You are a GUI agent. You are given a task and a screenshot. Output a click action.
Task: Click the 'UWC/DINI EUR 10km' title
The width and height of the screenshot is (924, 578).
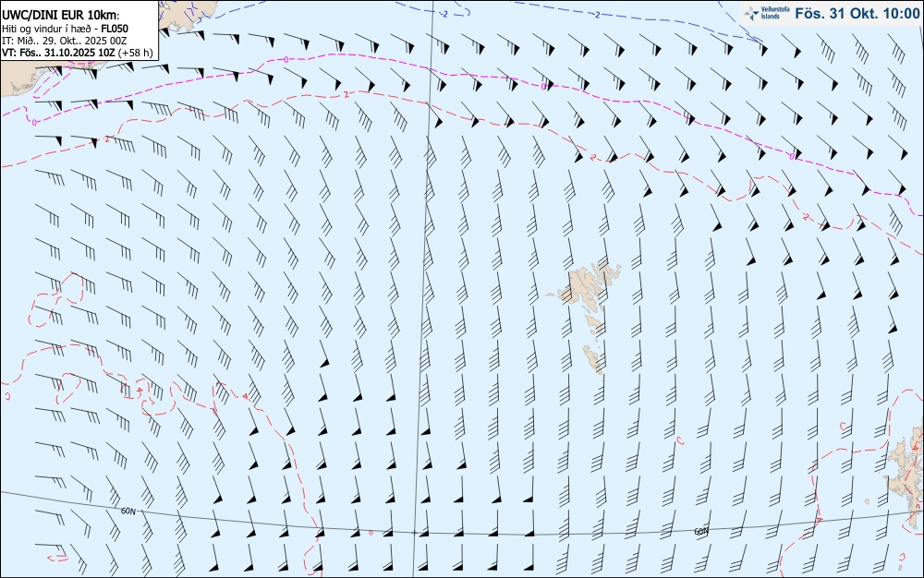61,16
